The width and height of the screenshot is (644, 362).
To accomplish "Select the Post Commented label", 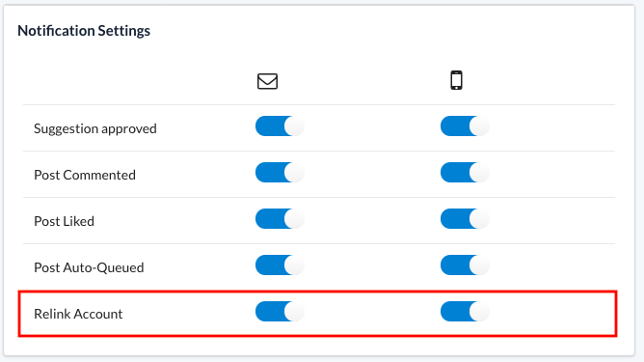I will coord(85,175).
